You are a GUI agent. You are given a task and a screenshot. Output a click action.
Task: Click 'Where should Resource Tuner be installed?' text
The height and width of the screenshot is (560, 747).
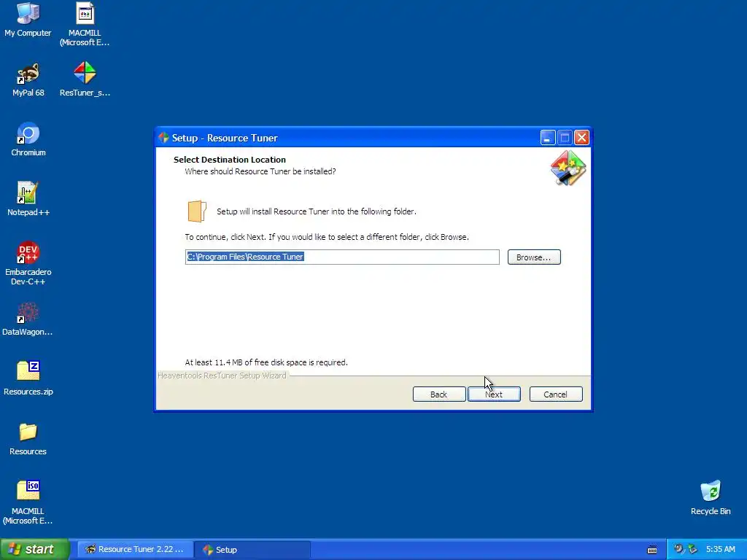260,171
